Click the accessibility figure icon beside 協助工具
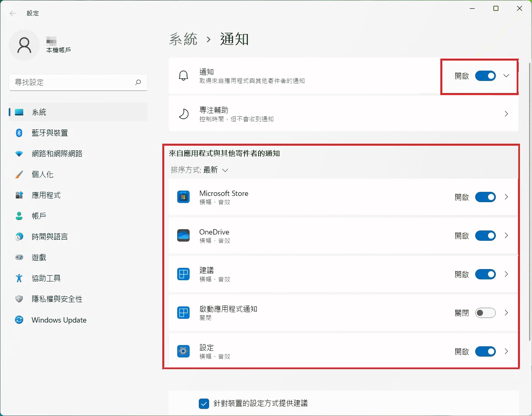This screenshot has height=416, width=532. click(19, 278)
